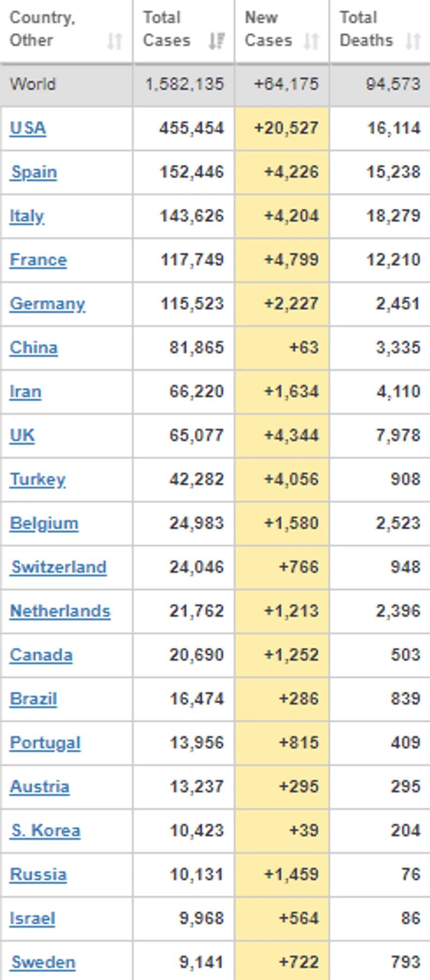This screenshot has width=430, height=980.
Task: Click the Sweden country link
Action: point(43,962)
